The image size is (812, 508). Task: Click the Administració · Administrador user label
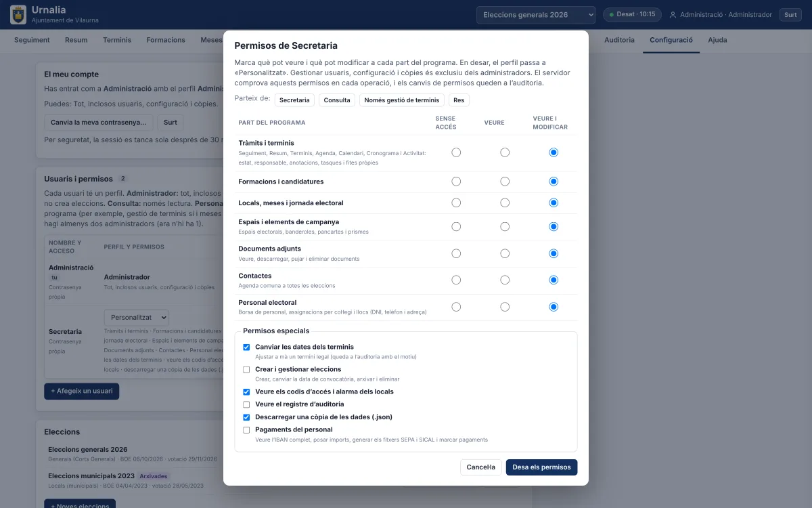click(x=726, y=15)
